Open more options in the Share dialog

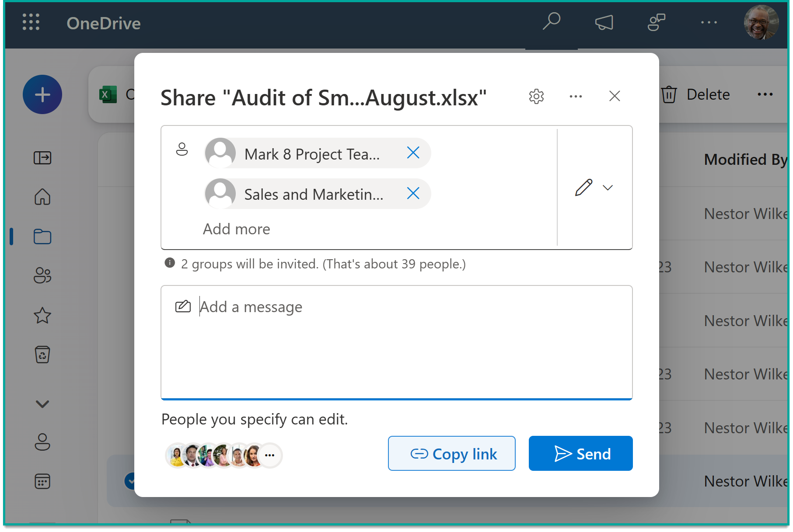576,96
